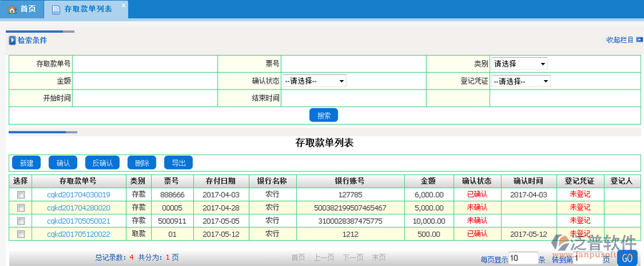Click the 导出 button
The width and height of the screenshot is (644, 266).
pos(178,163)
